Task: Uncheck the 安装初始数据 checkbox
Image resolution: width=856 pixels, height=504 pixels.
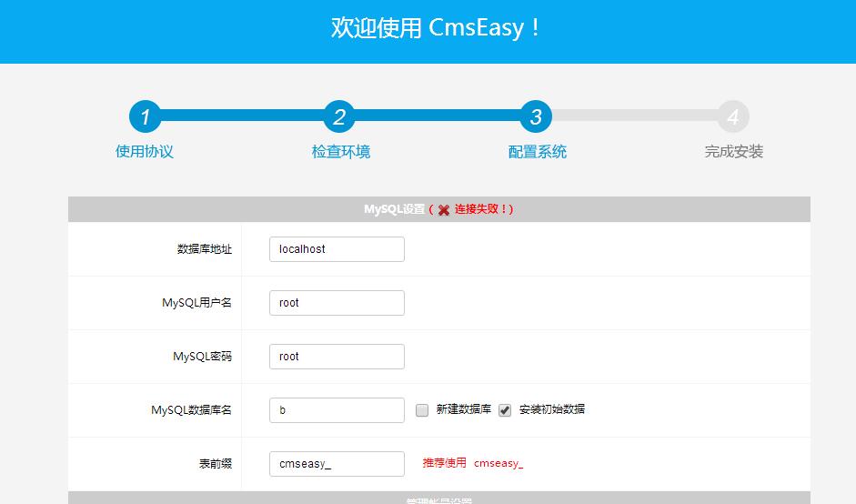Action: pos(505,410)
